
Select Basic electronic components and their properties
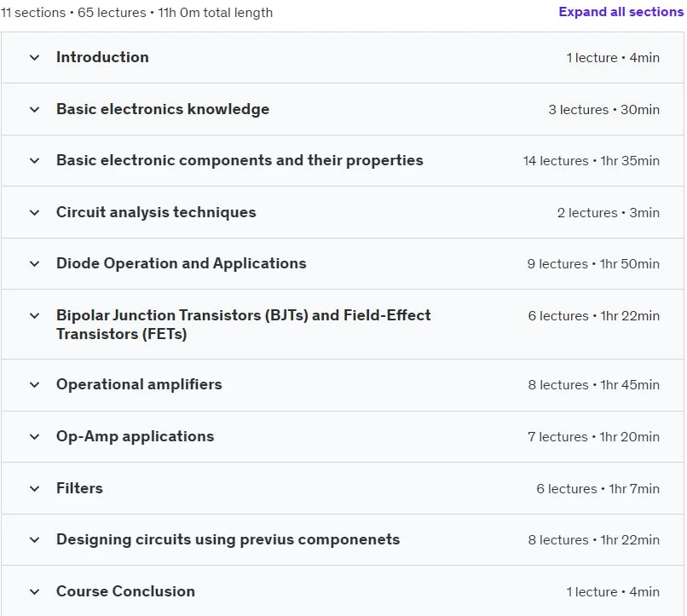(240, 161)
